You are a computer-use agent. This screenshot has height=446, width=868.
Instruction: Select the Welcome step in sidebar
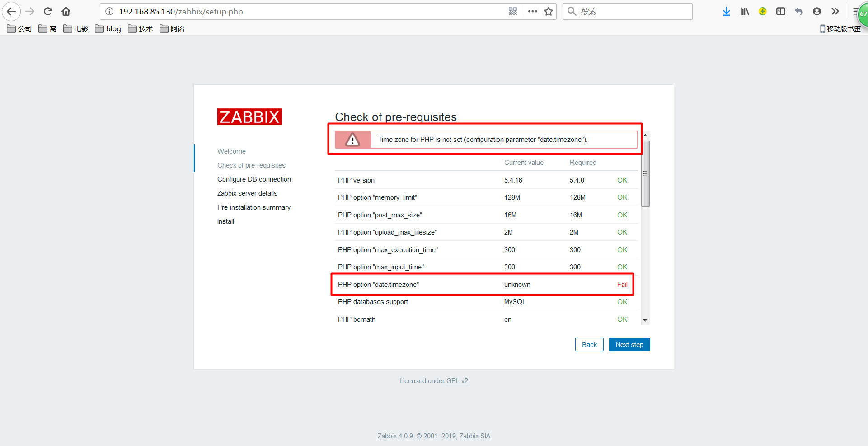[231, 151]
